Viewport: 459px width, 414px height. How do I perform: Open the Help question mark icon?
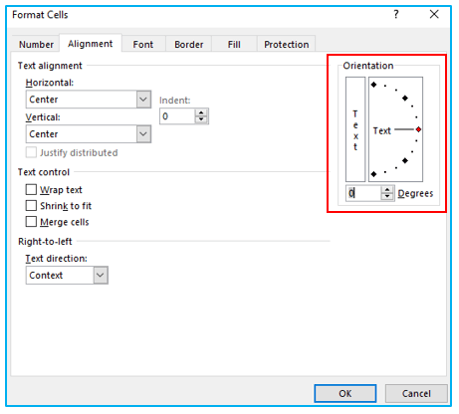click(396, 14)
